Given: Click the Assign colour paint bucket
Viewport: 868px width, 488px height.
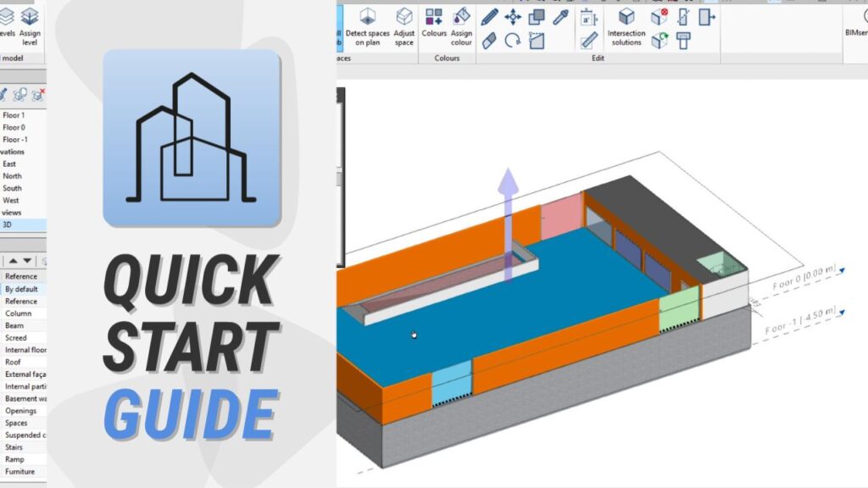Looking at the screenshot, I should [x=461, y=26].
